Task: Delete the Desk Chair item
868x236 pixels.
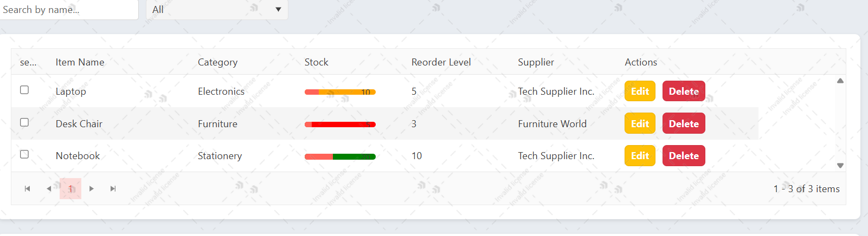Action: [684, 123]
